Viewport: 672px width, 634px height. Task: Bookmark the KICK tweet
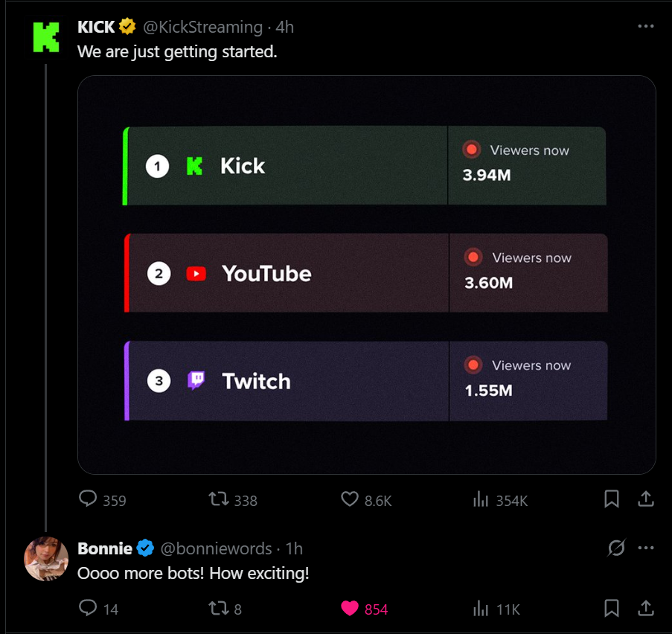tap(612, 499)
